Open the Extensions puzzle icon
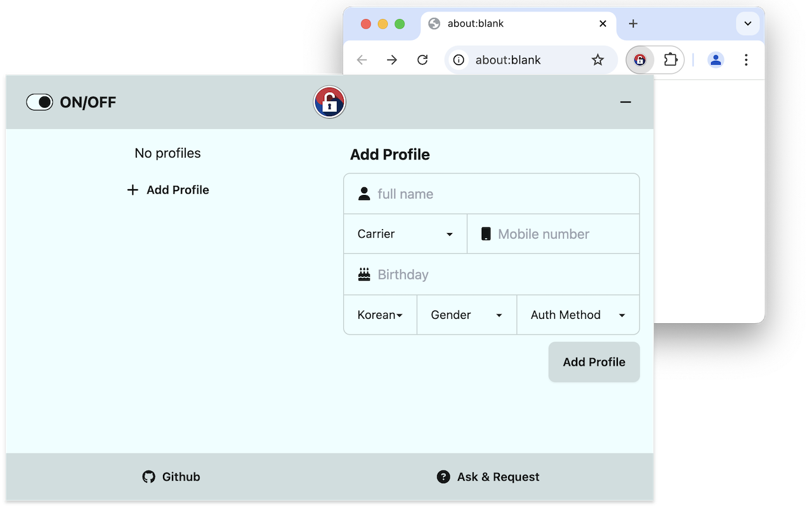This screenshot has width=812, height=508. tap(670, 60)
